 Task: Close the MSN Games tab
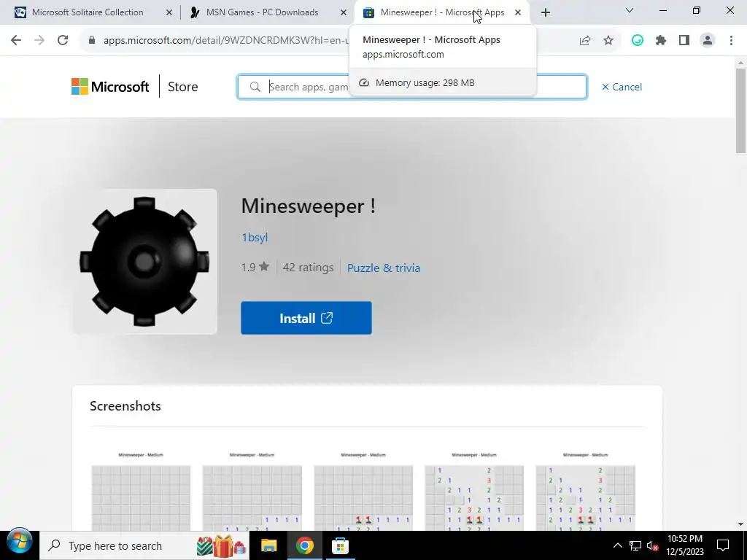point(344,13)
